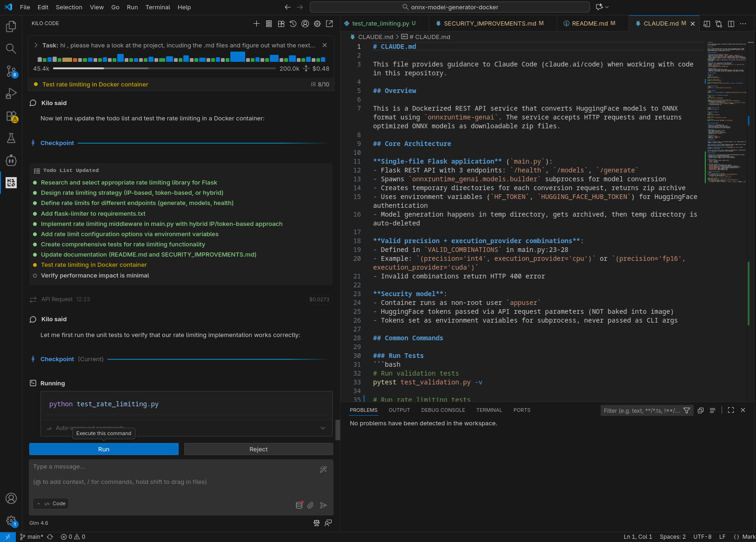Image resolution: width=756 pixels, height=542 pixels.
Task: Click the enhance prompt wand icon
Action: pos(323,469)
